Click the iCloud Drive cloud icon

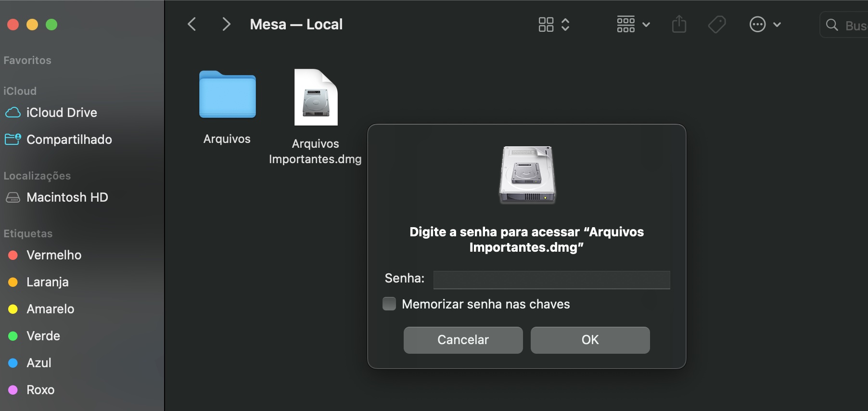(13, 113)
